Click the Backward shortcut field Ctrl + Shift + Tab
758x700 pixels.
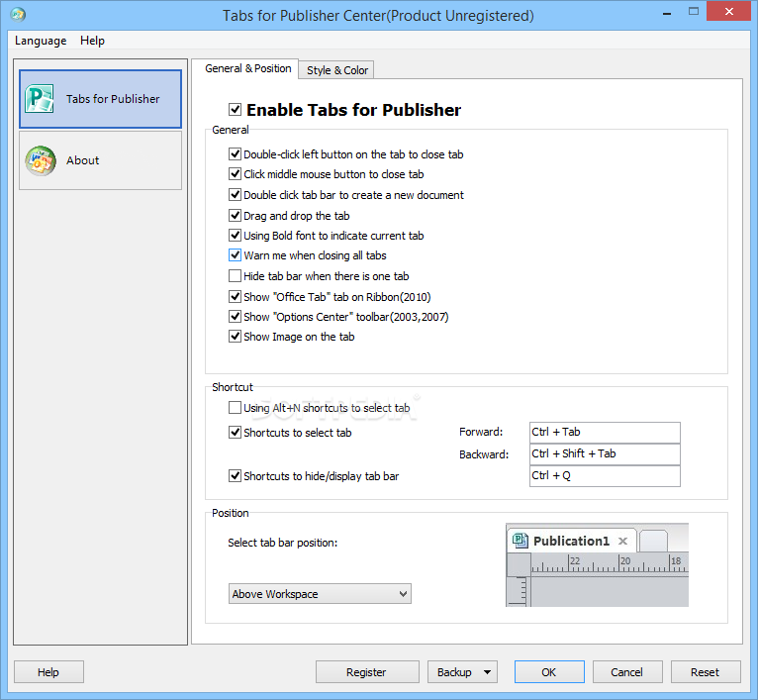(605, 454)
